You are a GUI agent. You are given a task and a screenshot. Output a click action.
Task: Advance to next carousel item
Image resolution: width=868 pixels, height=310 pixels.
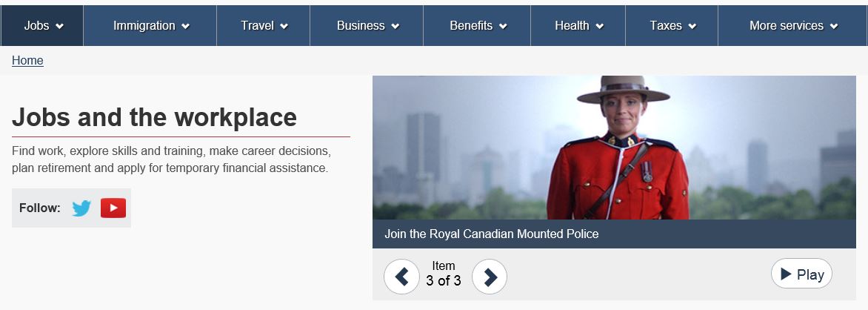click(490, 277)
